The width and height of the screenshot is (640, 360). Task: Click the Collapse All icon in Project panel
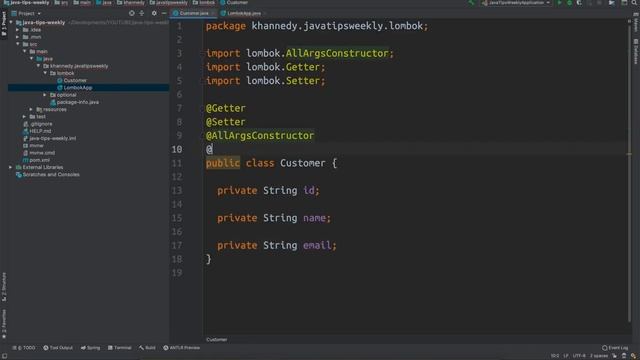[142, 13]
